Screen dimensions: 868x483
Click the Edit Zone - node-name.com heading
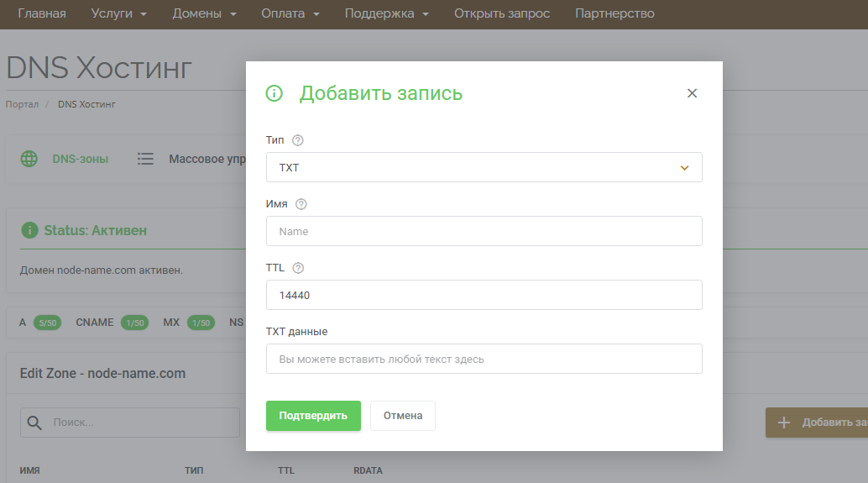coord(103,373)
